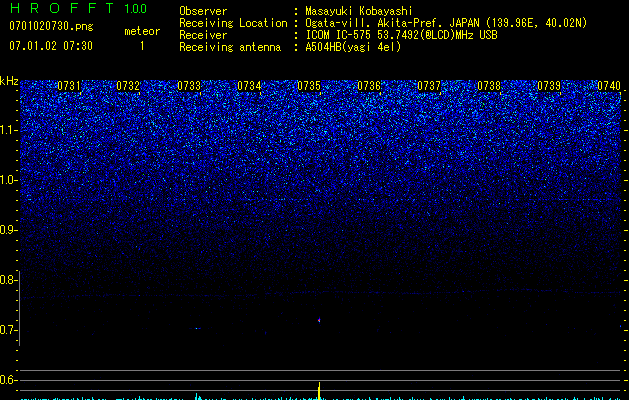Click the 0740 time marker
Screen dimensions: 629x400
tap(609, 86)
